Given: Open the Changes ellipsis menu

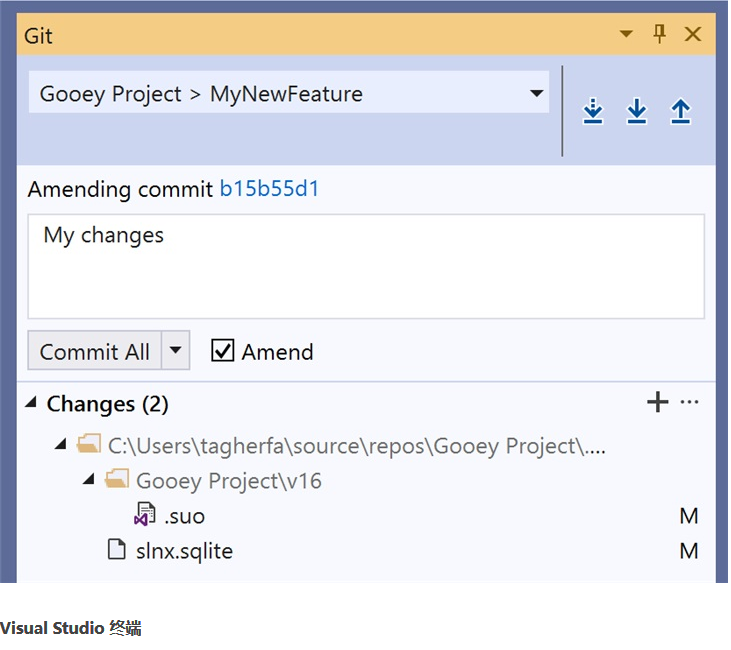Looking at the screenshot, I should coord(689,401).
